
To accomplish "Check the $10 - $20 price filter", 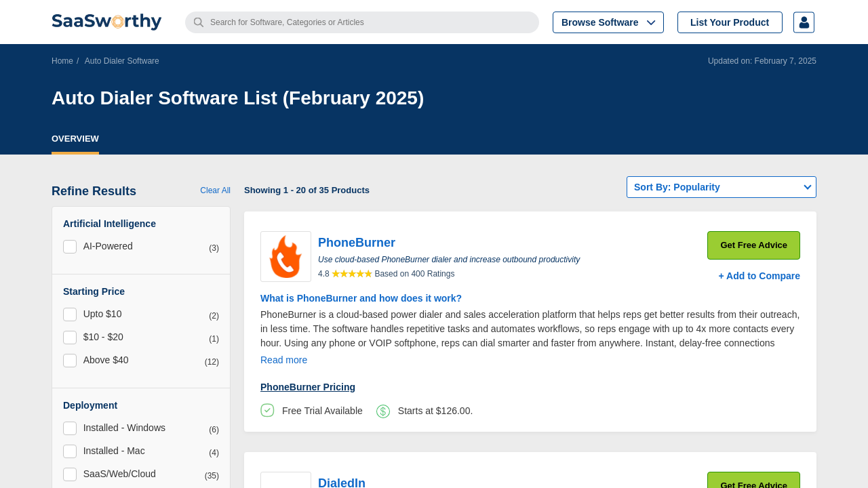I will click(70, 338).
